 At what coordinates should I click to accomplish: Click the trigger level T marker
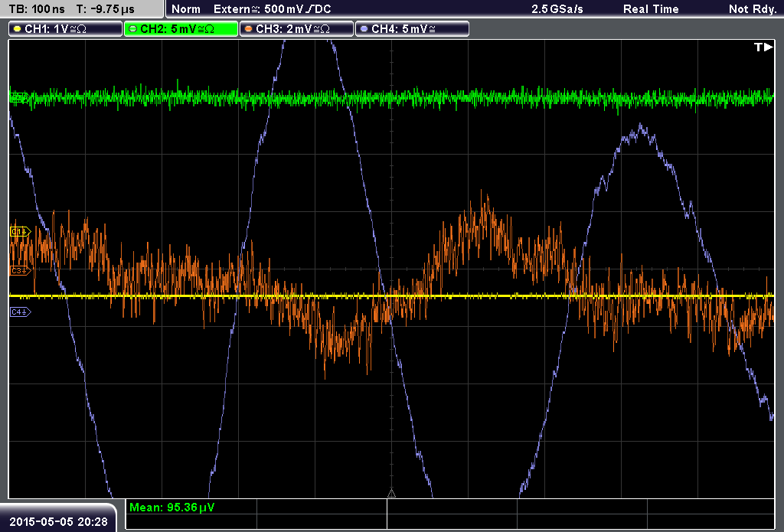click(763, 47)
